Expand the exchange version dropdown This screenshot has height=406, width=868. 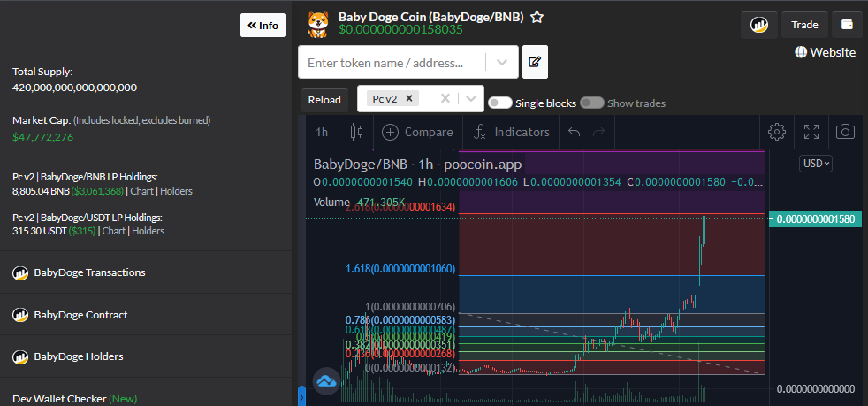(471, 98)
